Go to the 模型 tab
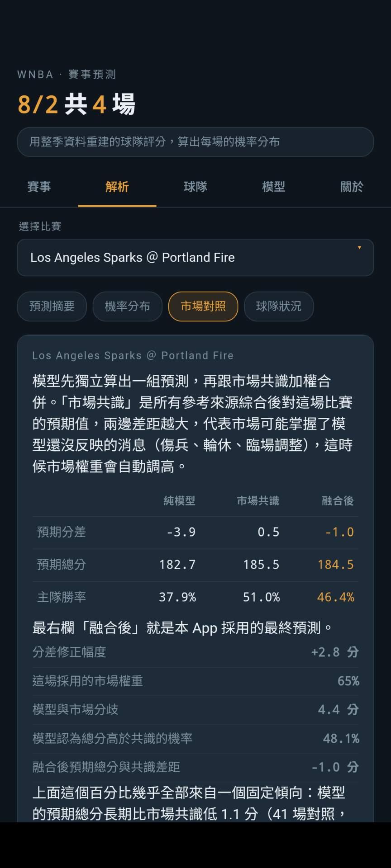Image resolution: width=391 pixels, height=868 pixels. coord(274,187)
